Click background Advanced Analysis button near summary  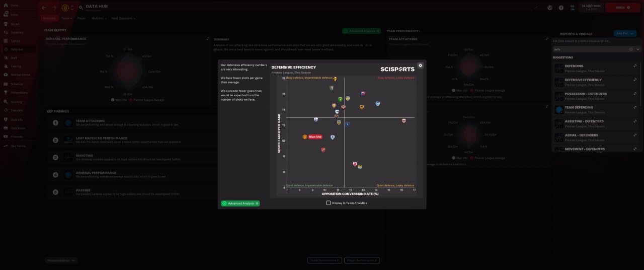(361, 31)
